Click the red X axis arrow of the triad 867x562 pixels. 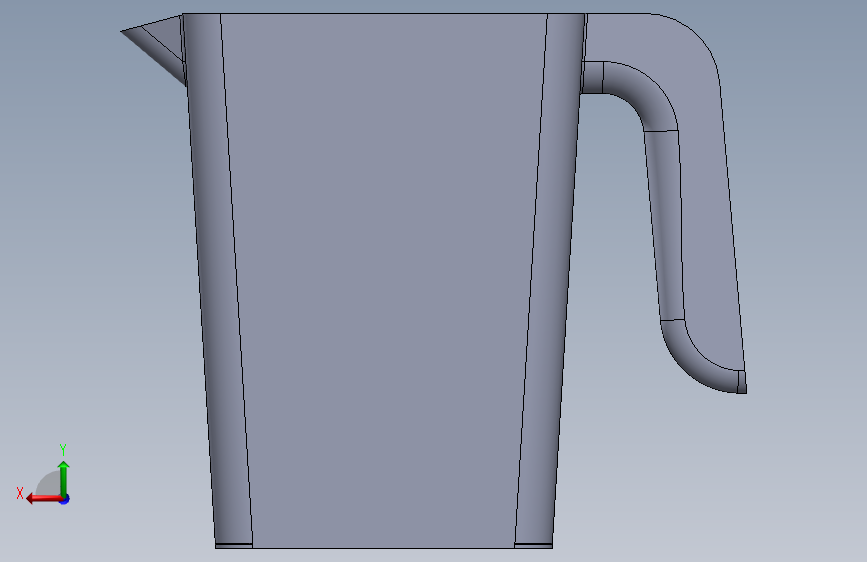point(44,499)
